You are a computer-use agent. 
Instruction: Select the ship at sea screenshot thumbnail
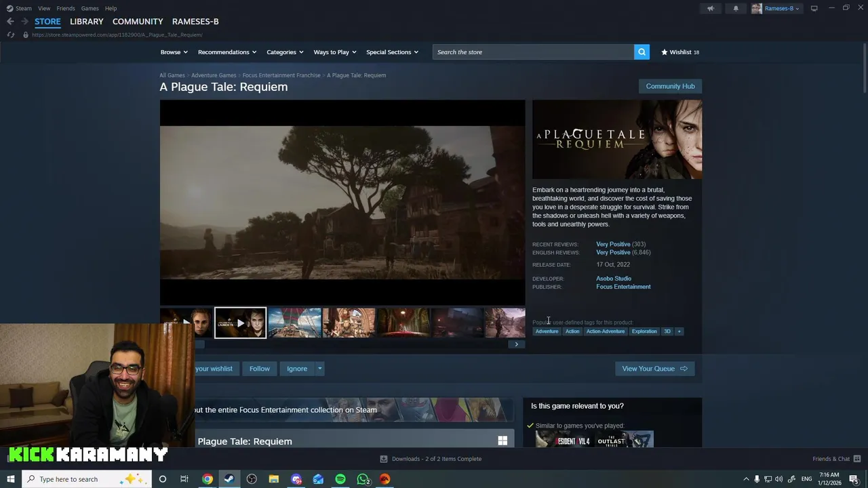[295, 323]
